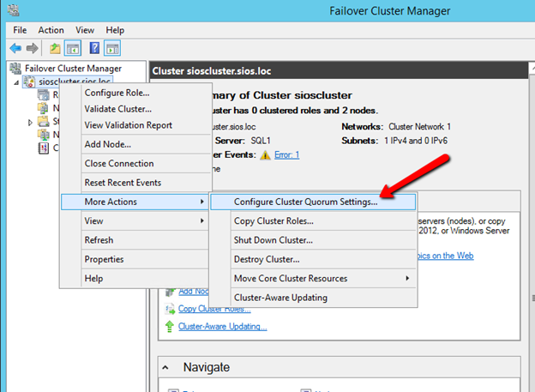
Task: Click Destroy Cluster menu entry
Action: pos(266,259)
